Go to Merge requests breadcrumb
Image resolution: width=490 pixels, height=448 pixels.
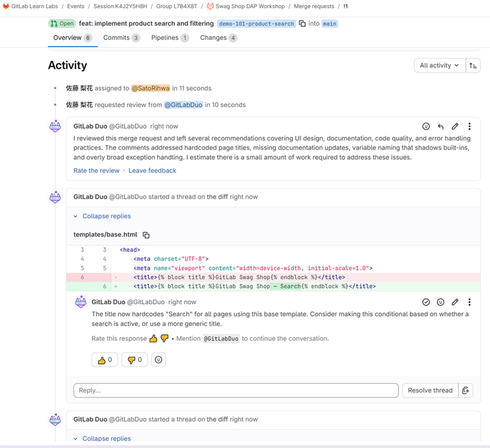point(314,6)
